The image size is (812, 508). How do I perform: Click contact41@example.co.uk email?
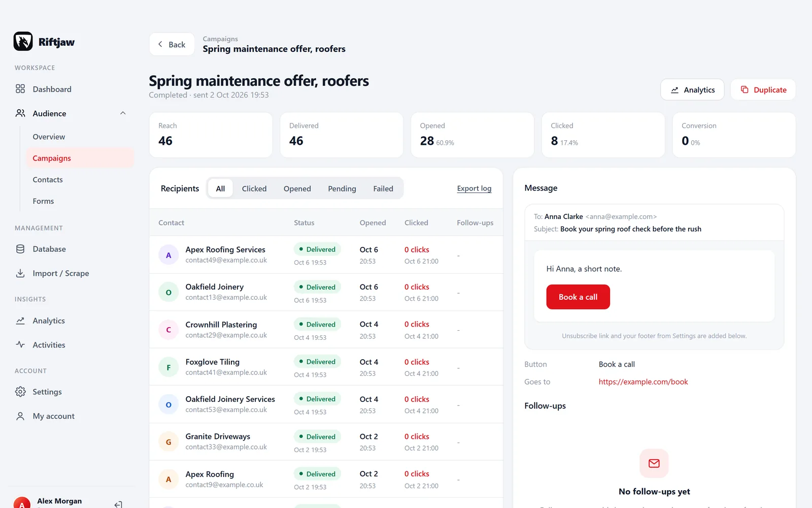pyautogui.click(x=226, y=372)
